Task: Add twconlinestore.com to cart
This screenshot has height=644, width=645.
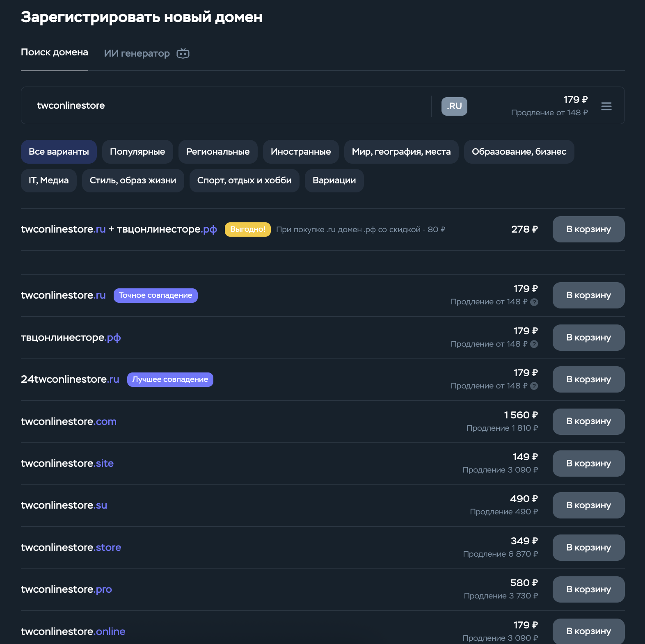Action: click(588, 421)
